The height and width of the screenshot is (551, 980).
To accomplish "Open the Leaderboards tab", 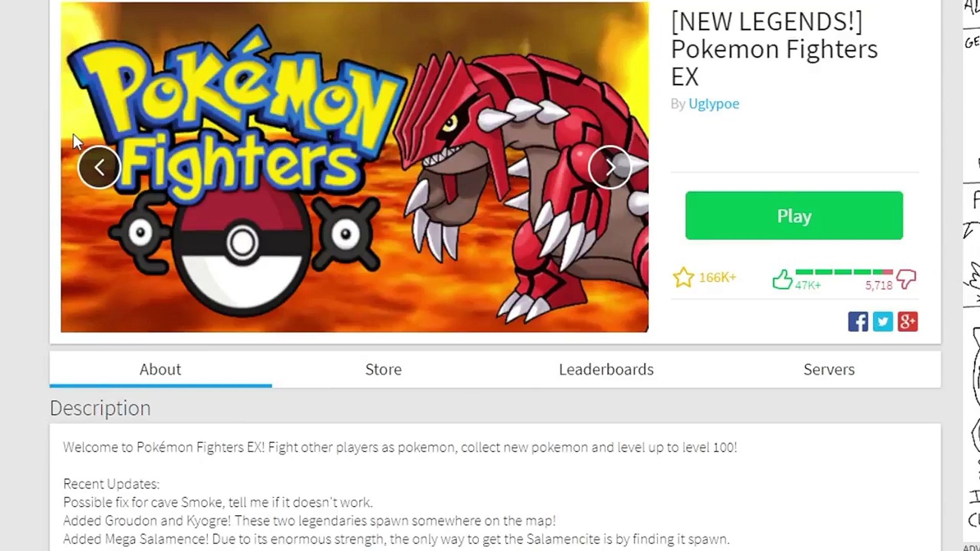I will (606, 369).
